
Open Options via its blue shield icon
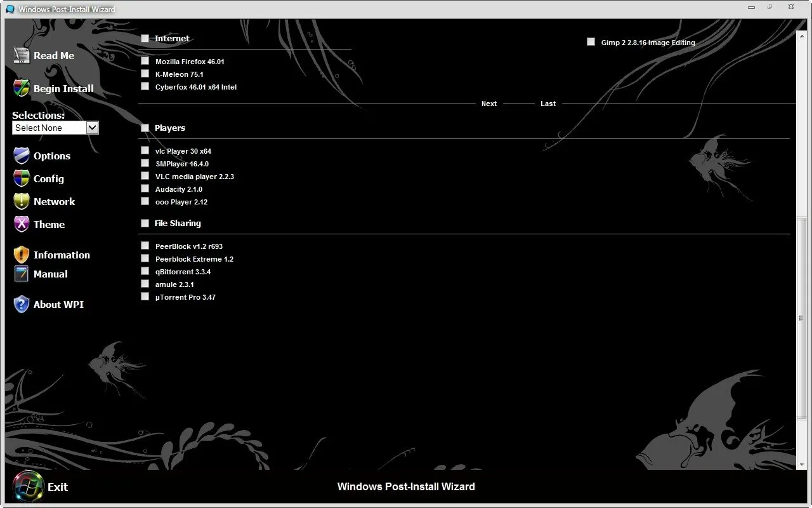[22, 156]
